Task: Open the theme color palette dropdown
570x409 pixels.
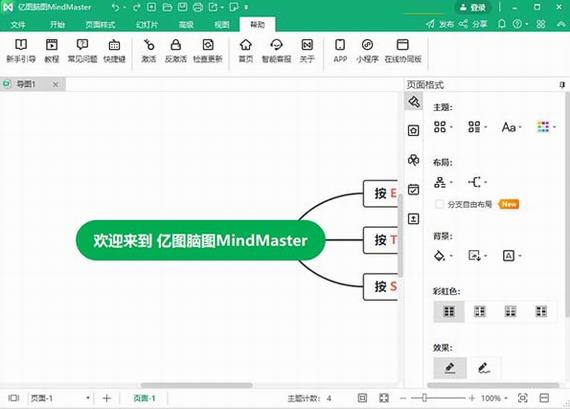Action: pos(546,127)
